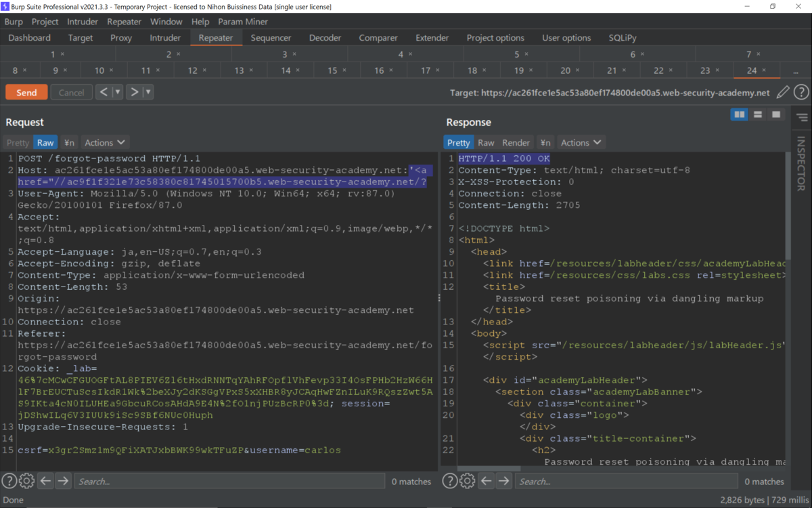Switch to the SQLiPy tab
Screen dimensions: 812x508
point(622,38)
